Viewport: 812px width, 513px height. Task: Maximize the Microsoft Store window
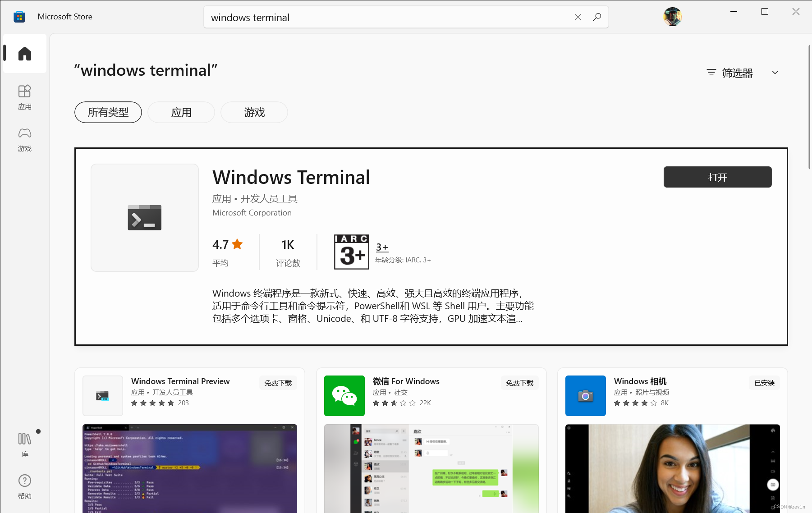[x=765, y=12]
